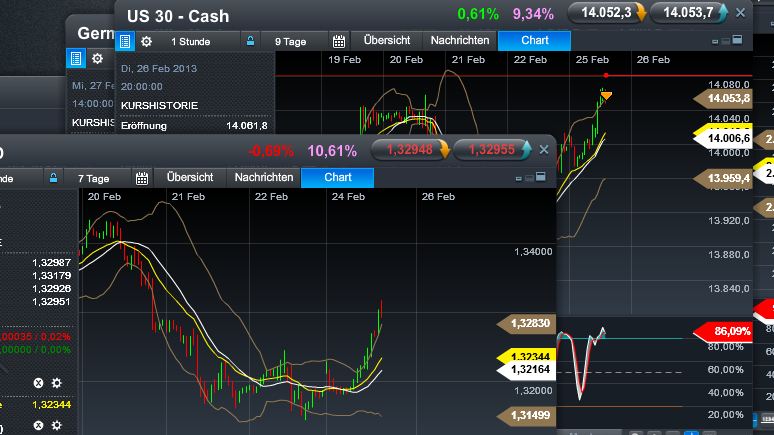Click the 14.053,8 price label tag

coord(723,98)
